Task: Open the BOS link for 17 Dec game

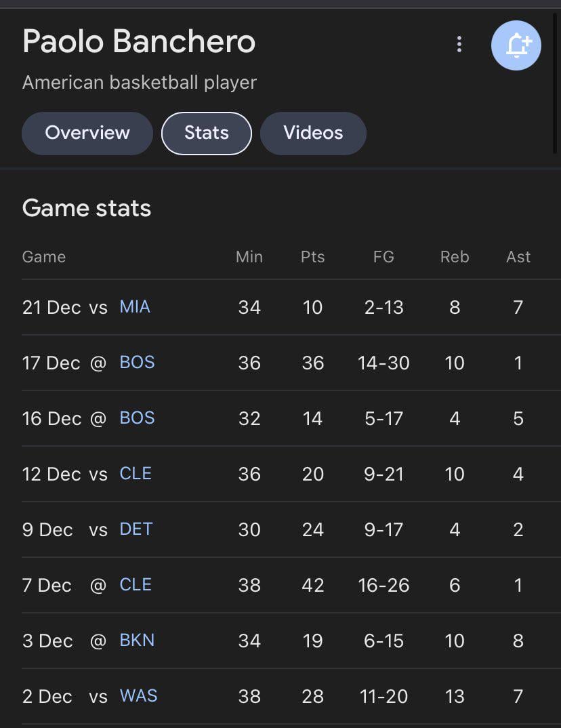Action: coord(137,363)
